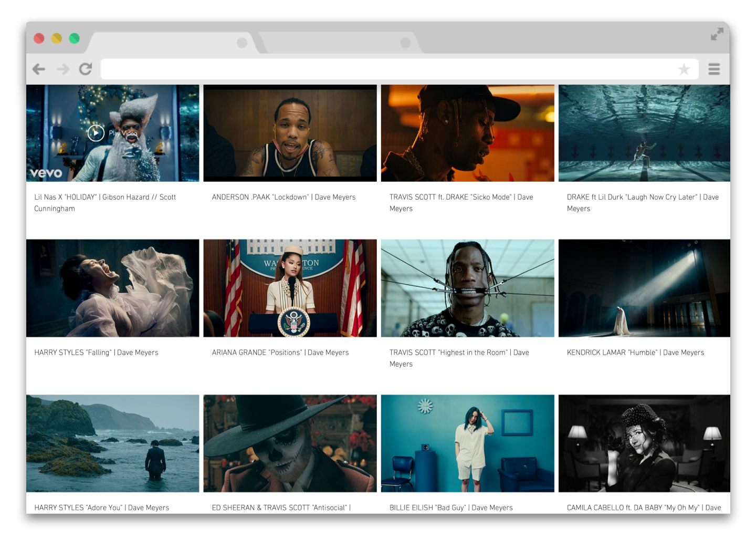The height and width of the screenshot is (538, 756).
Task: Open Anderson .Paak "Lockdown" title link
Action: pyautogui.click(x=283, y=197)
